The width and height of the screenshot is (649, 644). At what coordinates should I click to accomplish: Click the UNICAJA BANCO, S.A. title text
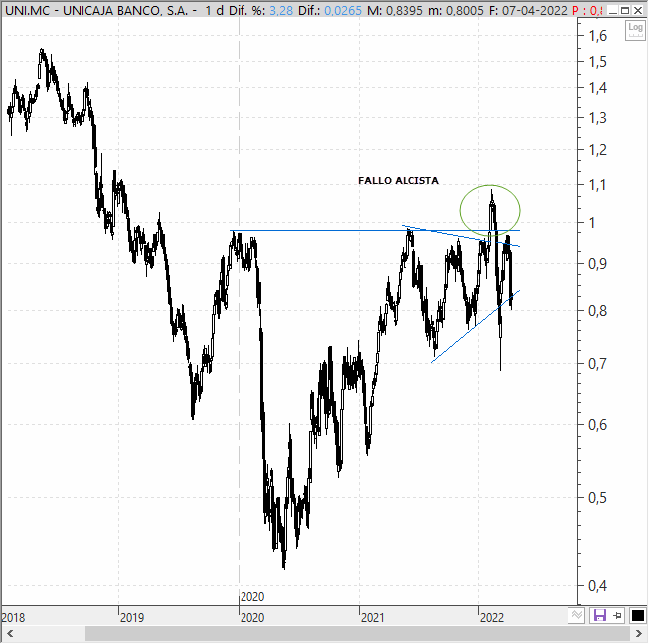(125, 10)
